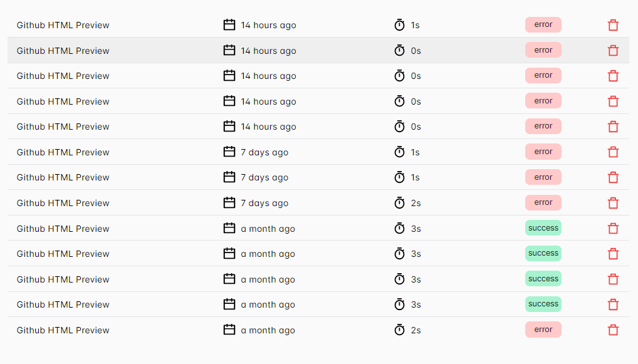Click the trash icon next to the first success badge
The image size is (638, 364).
pos(613,228)
